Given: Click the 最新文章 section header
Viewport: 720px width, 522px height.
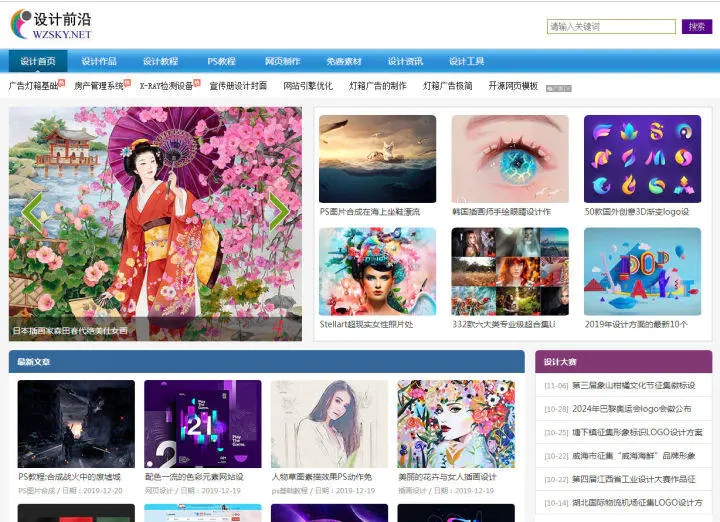Looking at the screenshot, I should coord(266,362).
